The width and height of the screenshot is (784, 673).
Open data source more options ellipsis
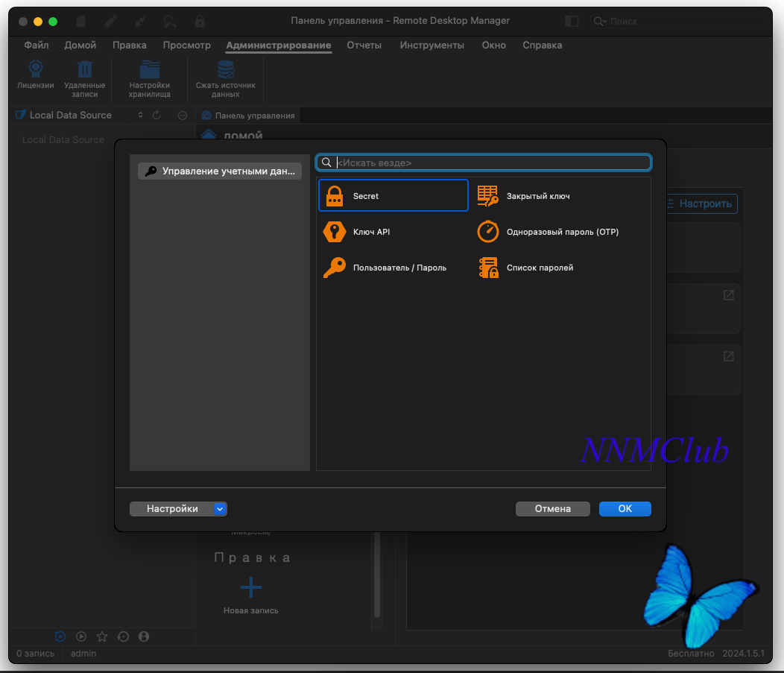tap(183, 116)
